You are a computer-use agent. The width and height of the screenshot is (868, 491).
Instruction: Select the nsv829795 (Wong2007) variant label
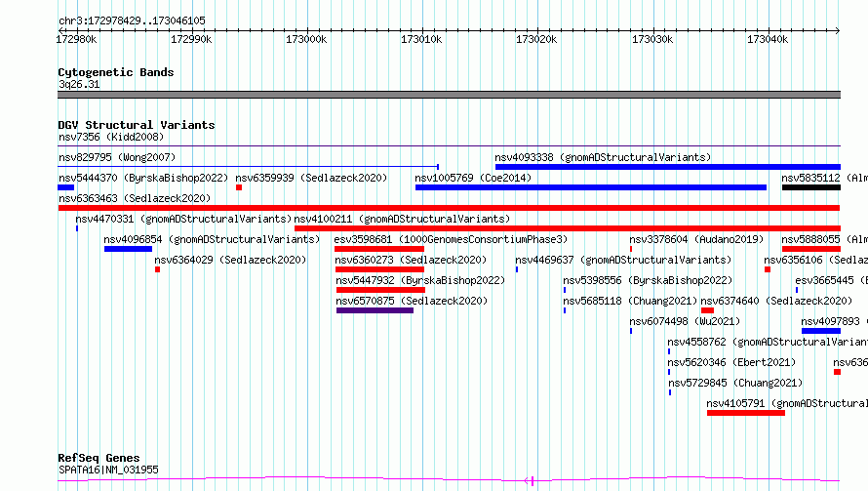click(117, 157)
